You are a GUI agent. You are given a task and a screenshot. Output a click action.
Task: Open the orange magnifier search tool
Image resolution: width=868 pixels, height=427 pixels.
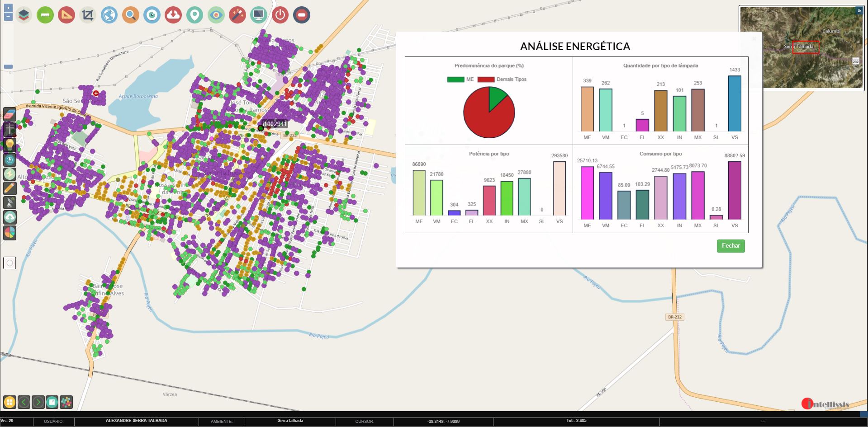click(x=131, y=15)
